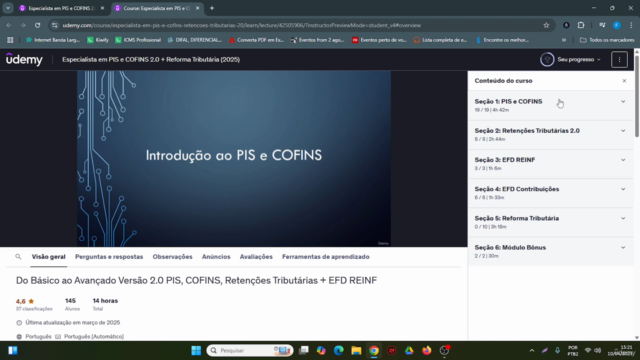Open a new browser tab
This screenshot has height=360, width=640.
[x=212, y=8]
